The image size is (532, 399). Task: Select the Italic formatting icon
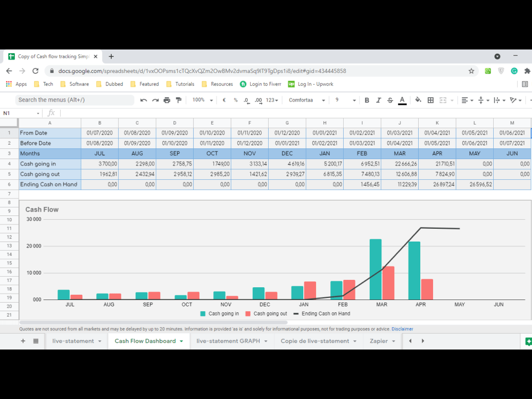point(379,100)
